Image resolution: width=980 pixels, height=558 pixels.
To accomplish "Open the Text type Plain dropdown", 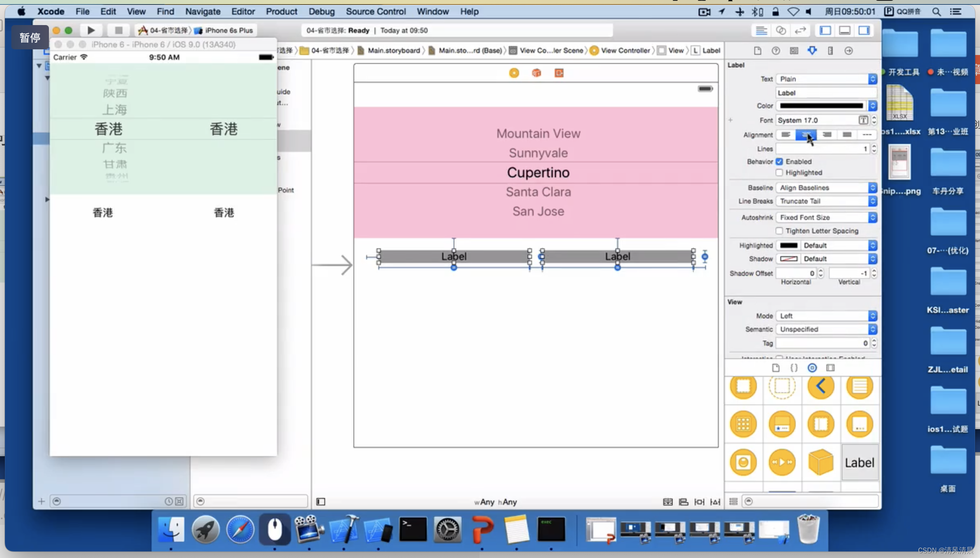I will coord(826,79).
